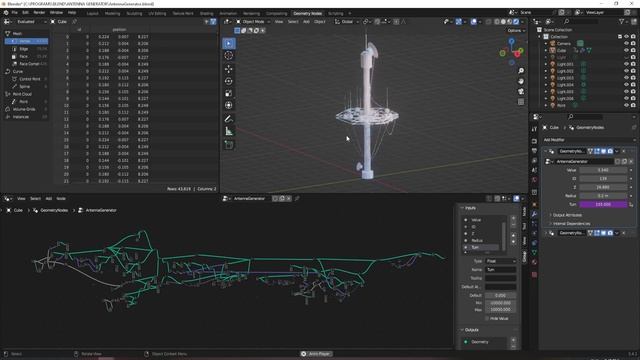Viewport: 640px width, 360px height.
Task: Select Vertex domain in spreadsheet
Action: [27, 41]
